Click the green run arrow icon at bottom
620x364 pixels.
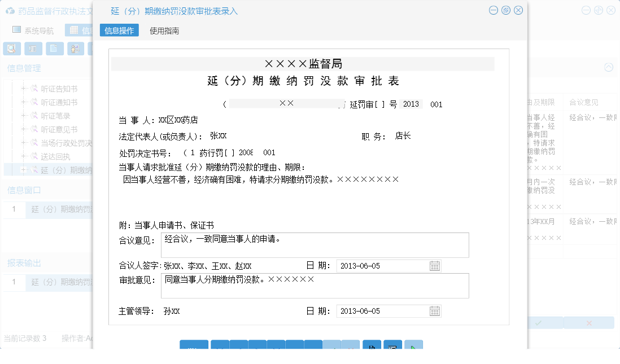[414, 346]
